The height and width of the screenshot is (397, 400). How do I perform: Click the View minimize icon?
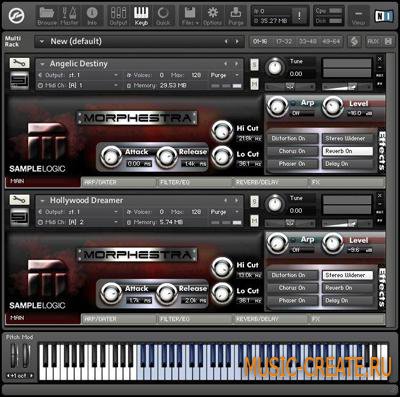tap(358, 16)
